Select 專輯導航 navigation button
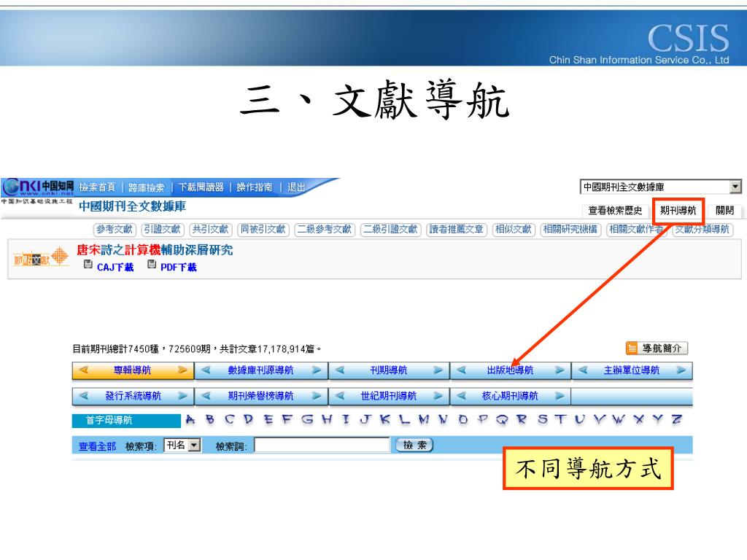Viewport: 747px width, 560px height. pos(133,370)
